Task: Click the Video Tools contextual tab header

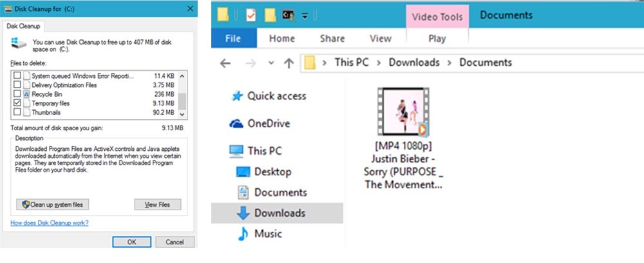Action: [x=437, y=17]
